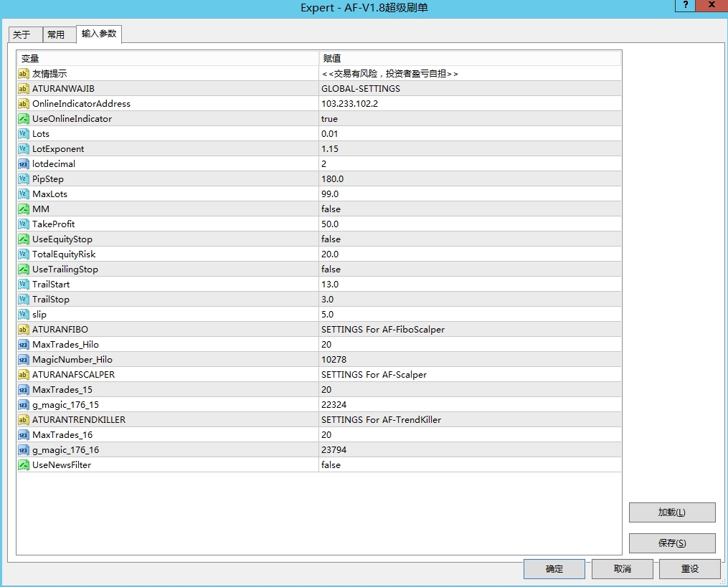Select the OnlineIndicatorAddress value 103.233.102.2

349,104
